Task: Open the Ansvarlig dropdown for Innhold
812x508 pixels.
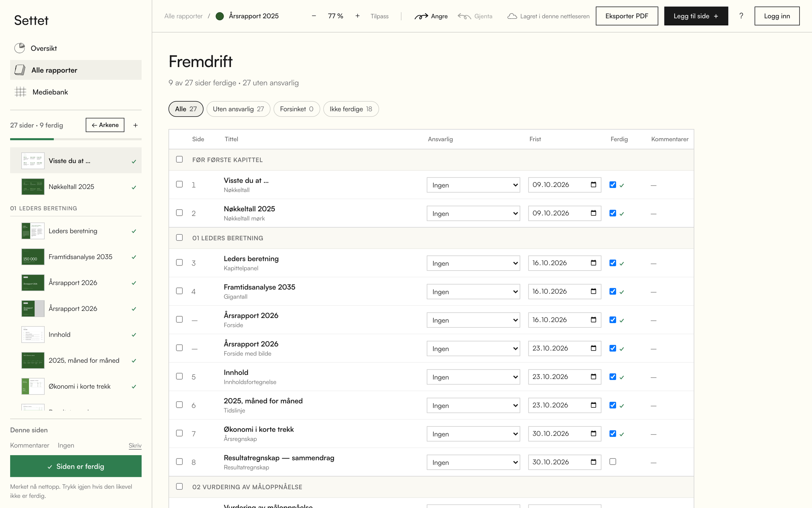Action: (x=473, y=377)
